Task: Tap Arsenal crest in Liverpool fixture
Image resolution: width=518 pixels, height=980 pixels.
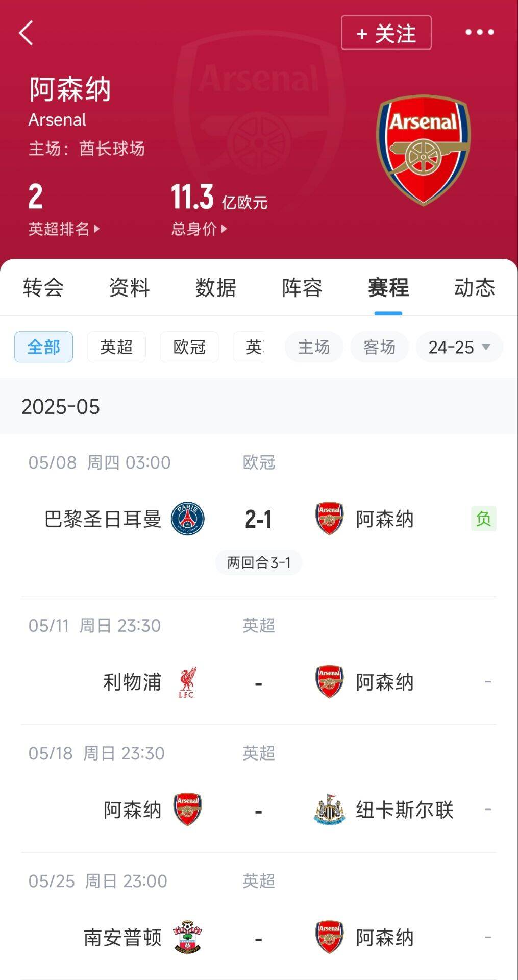Action: coord(329,682)
